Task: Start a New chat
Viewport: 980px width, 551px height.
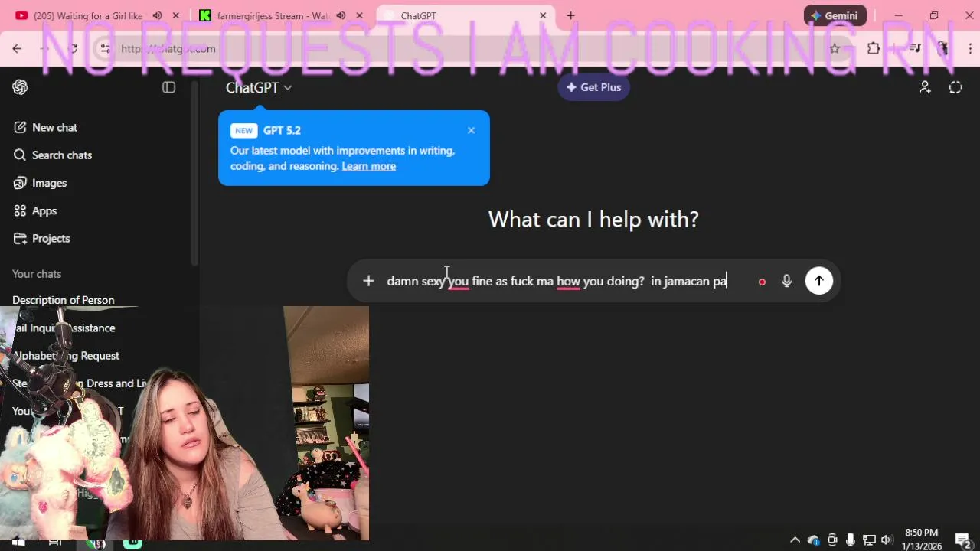Action: tap(45, 127)
